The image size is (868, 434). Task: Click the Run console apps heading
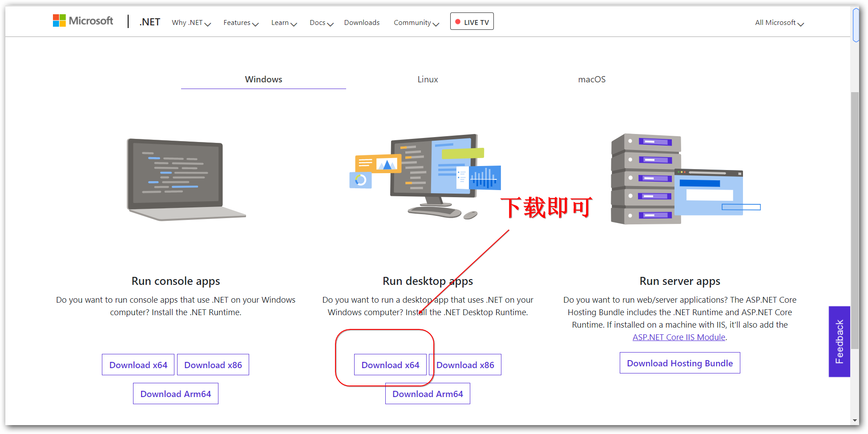176,281
